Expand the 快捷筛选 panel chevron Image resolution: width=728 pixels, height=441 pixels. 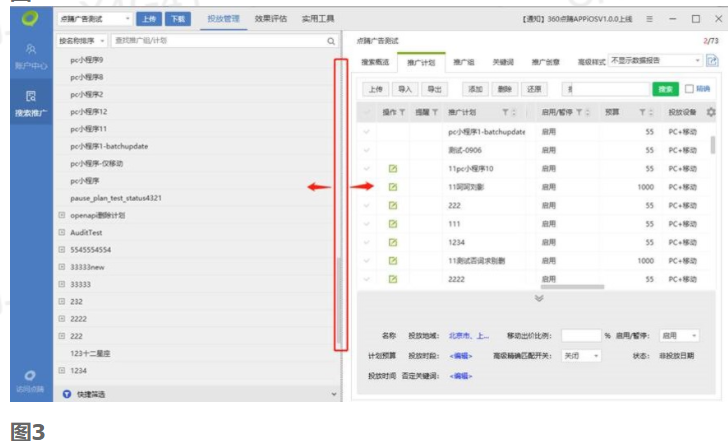tap(334, 394)
